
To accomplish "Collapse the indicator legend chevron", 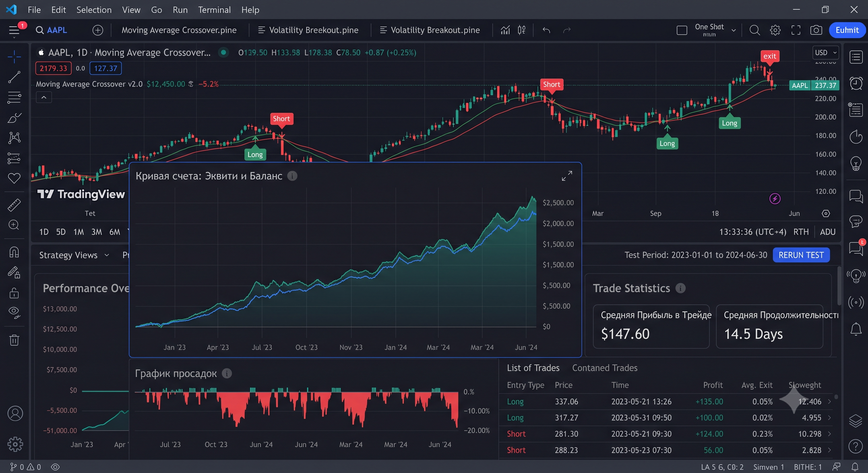I will pyautogui.click(x=44, y=97).
